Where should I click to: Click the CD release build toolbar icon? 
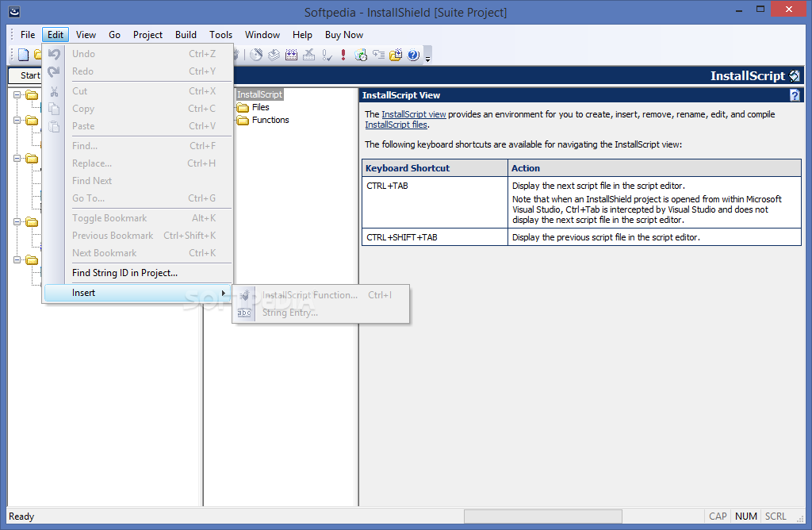[x=256, y=55]
